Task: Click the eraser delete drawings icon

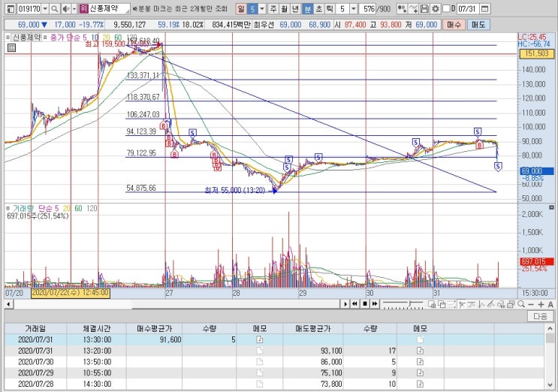Action: click(x=501, y=304)
